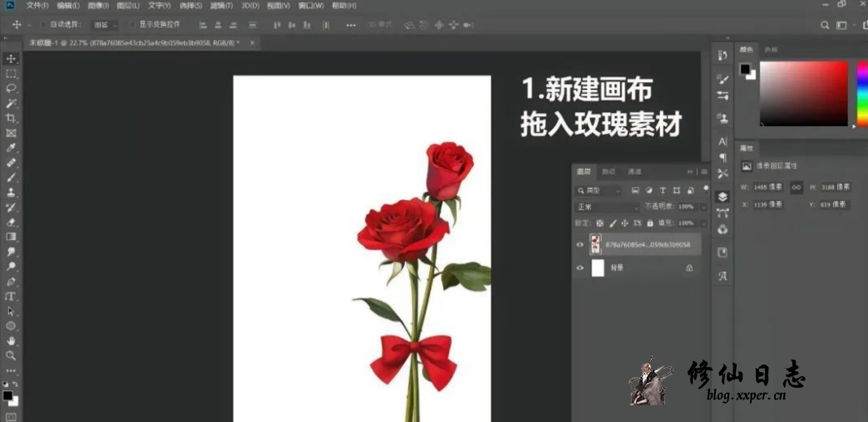Select the Magic Wand tool

click(x=11, y=103)
